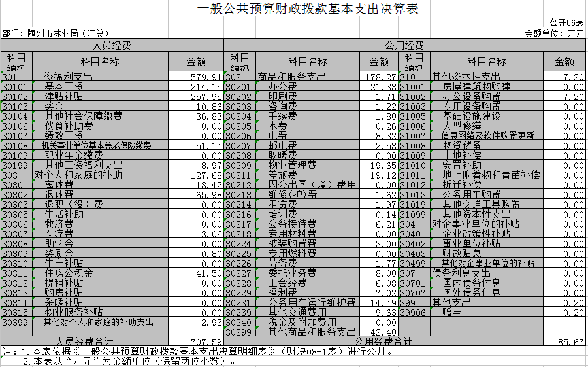Select the 商品和服务支出 cell
Viewport: 588px width, 367px height.
pos(291,77)
